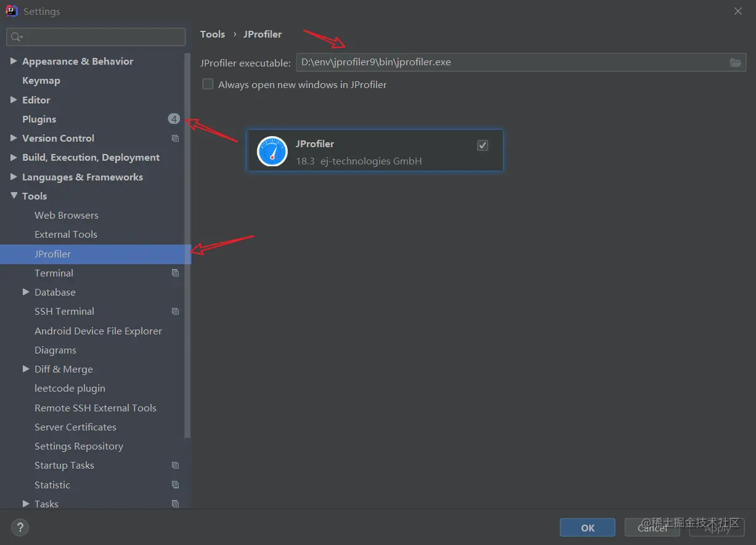The width and height of the screenshot is (756, 545).
Task: Uncheck the JProfiler plugin enabled checkbox
Action: pyautogui.click(x=482, y=145)
